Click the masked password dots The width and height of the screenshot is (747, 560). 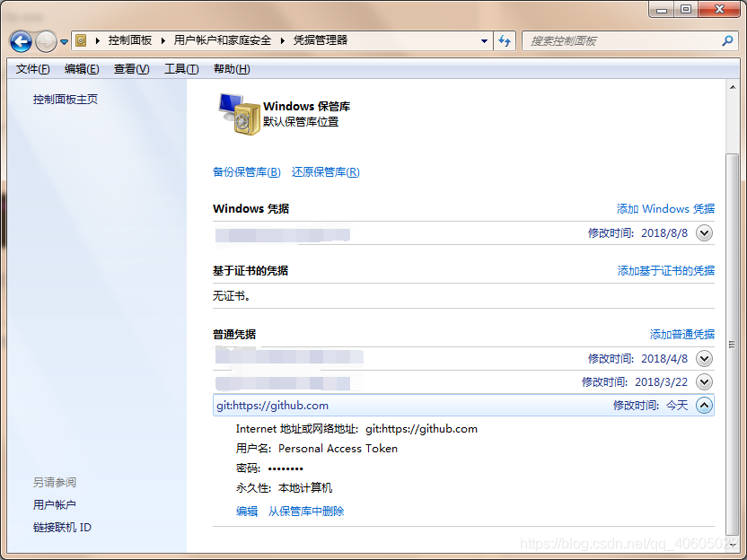[286, 469]
